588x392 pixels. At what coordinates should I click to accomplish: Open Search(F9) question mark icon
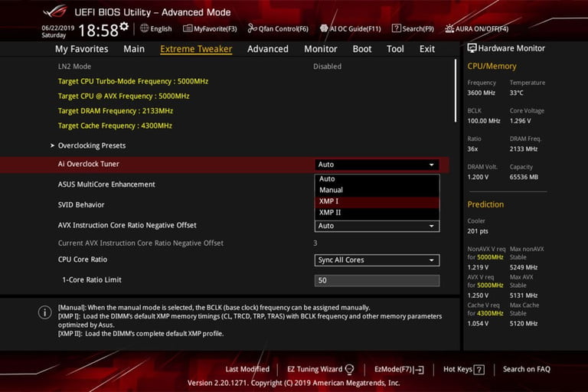(396, 28)
